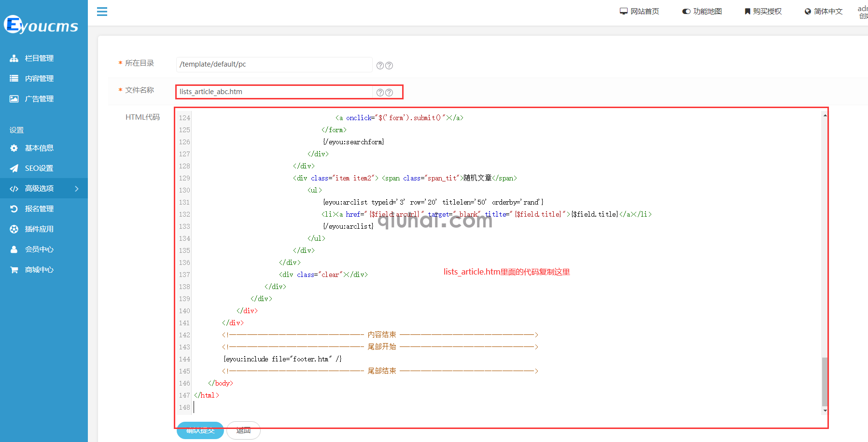Screen dimensions: 868x442
Task: Click the 基本信息 gear icon
Action: pos(14,148)
